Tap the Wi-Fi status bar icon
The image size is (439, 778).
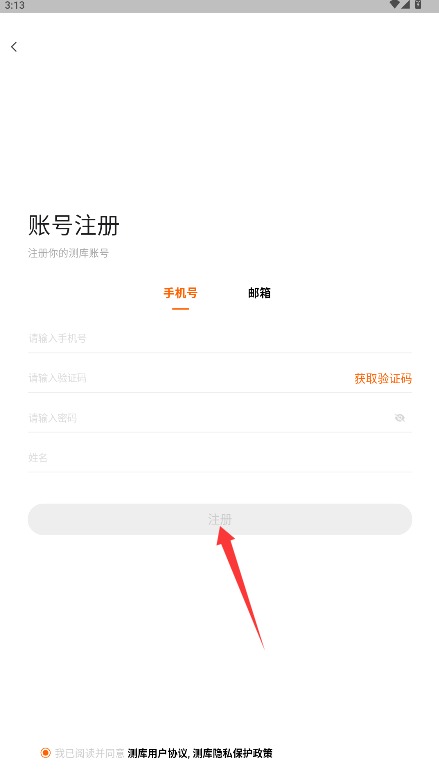pos(395,4)
